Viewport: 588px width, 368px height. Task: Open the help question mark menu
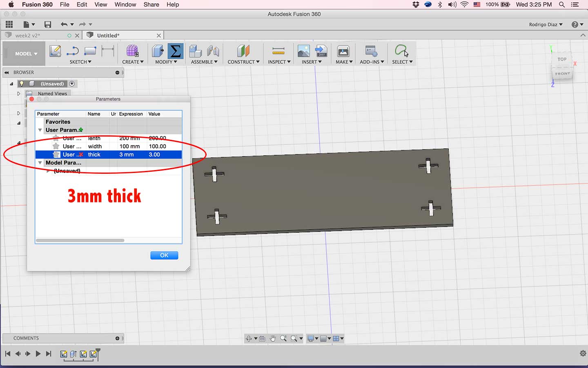point(577,25)
